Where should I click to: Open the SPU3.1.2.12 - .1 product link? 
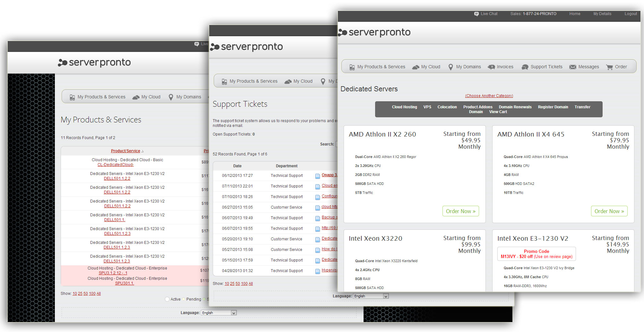(113, 273)
